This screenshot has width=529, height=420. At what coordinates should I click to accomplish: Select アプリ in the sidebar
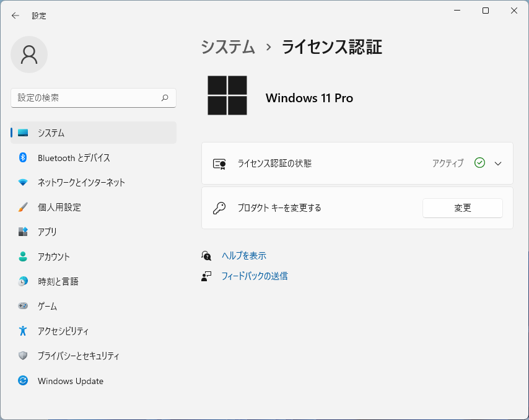(x=94, y=232)
